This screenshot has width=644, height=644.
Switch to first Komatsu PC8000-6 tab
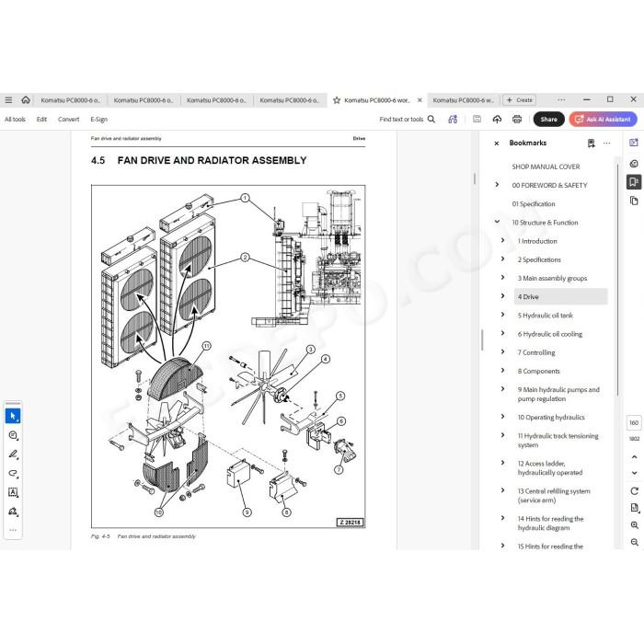click(70, 99)
